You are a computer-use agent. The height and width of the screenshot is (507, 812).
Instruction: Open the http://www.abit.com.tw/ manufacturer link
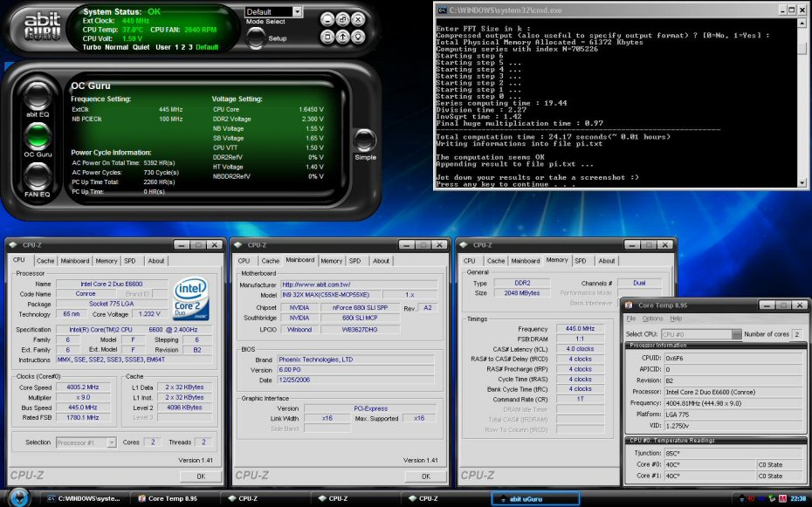(359, 284)
